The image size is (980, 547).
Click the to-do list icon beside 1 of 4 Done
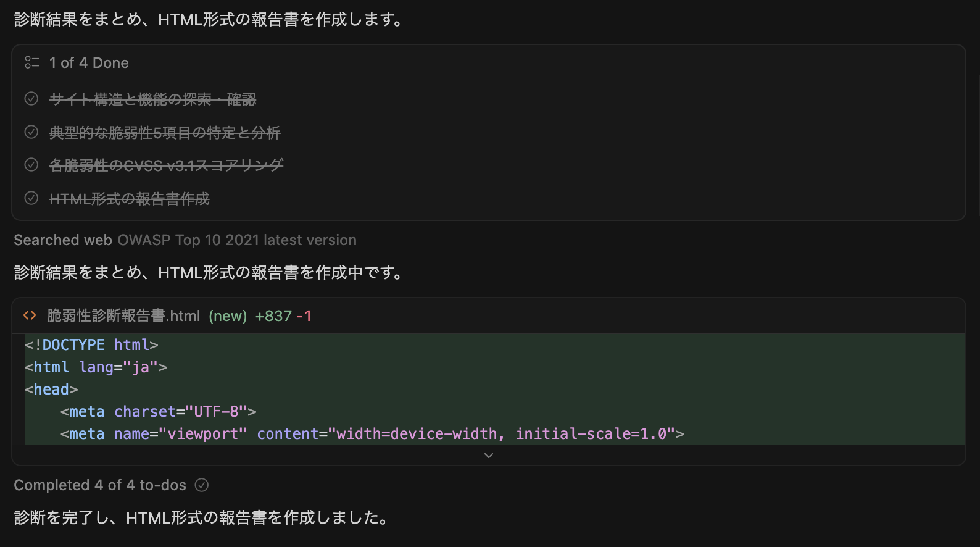pyautogui.click(x=31, y=62)
